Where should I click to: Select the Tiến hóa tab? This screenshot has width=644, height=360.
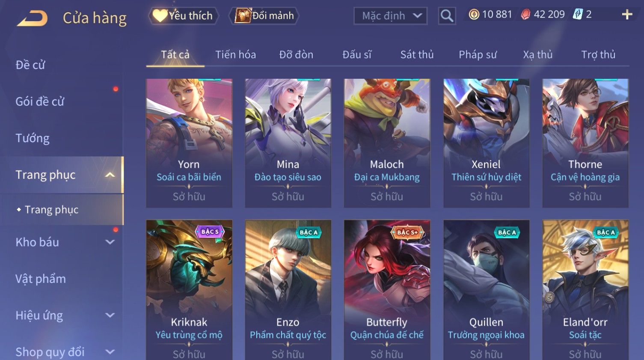pos(235,54)
